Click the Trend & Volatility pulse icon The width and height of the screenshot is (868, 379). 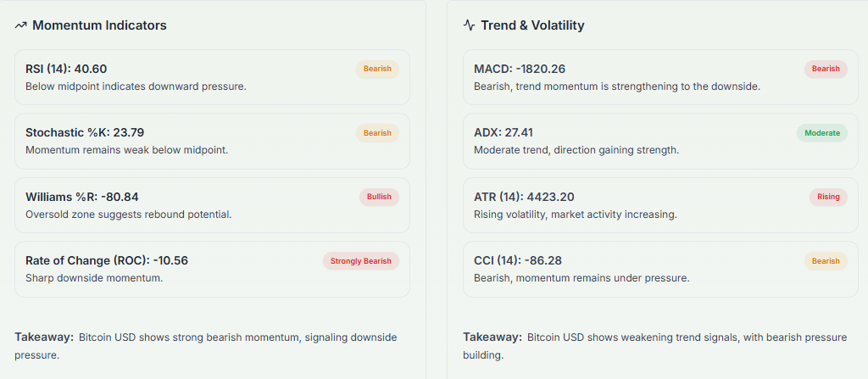470,25
